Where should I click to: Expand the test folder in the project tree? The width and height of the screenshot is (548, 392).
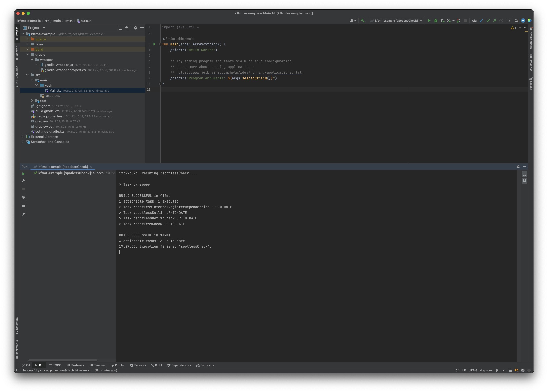(x=32, y=101)
